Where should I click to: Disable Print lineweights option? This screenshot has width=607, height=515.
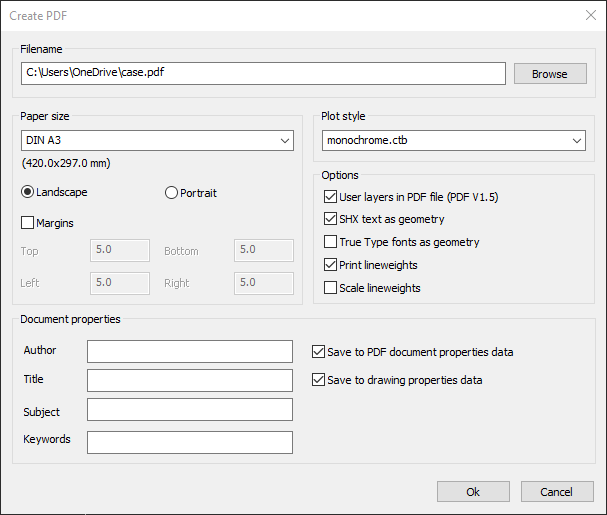tap(331, 265)
